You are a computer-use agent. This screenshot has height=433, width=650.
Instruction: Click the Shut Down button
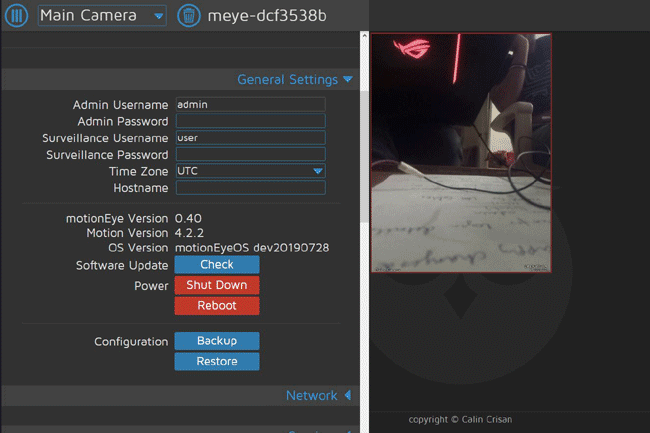coord(217,285)
